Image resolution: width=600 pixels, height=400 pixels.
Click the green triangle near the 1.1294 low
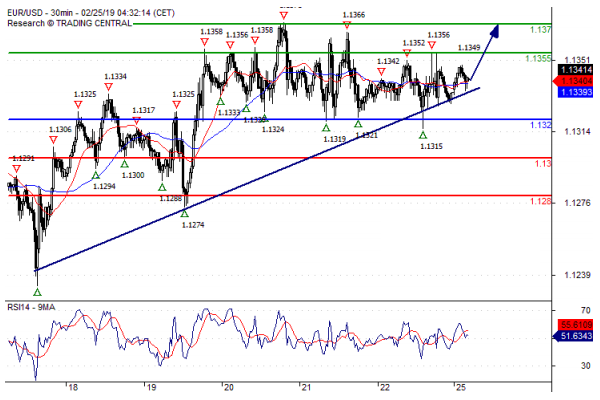pyautogui.click(x=96, y=175)
